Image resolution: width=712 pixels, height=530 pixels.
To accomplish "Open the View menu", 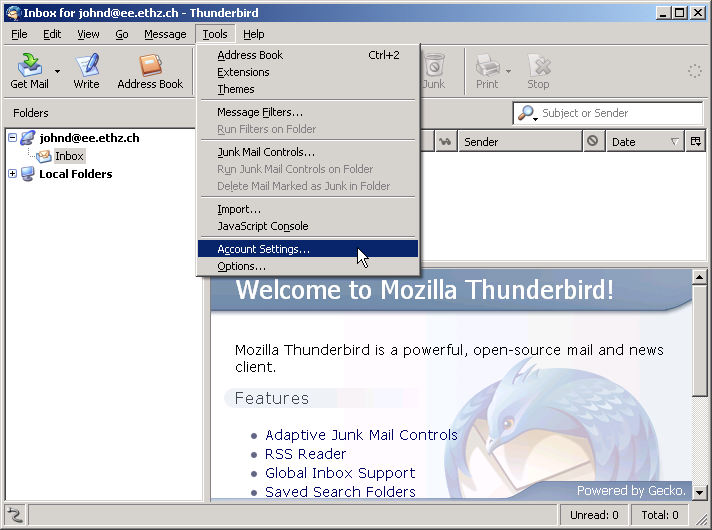I will point(88,34).
